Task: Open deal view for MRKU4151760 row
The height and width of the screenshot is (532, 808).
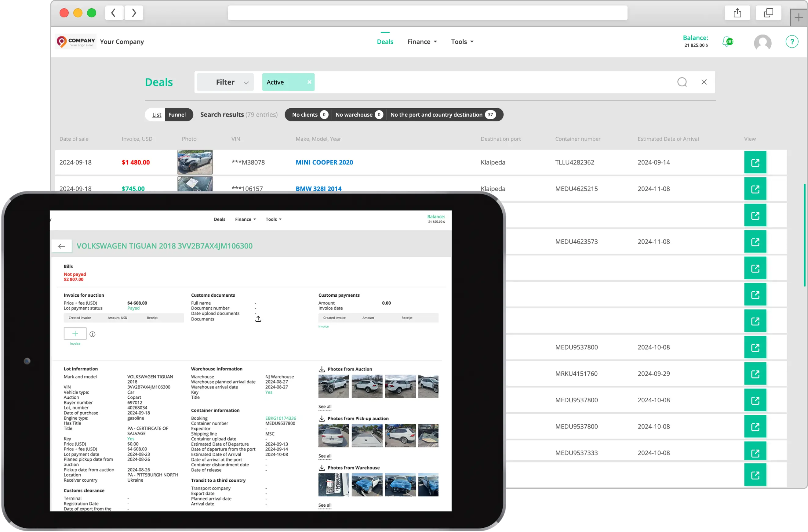Action: coord(755,374)
